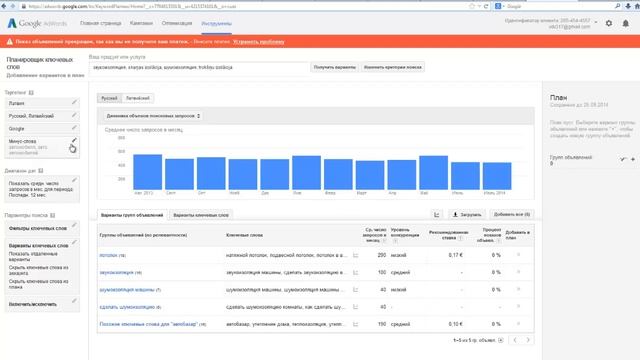Open Кампании menu
The image size is (640, 360).
click(x=141, y=23)
